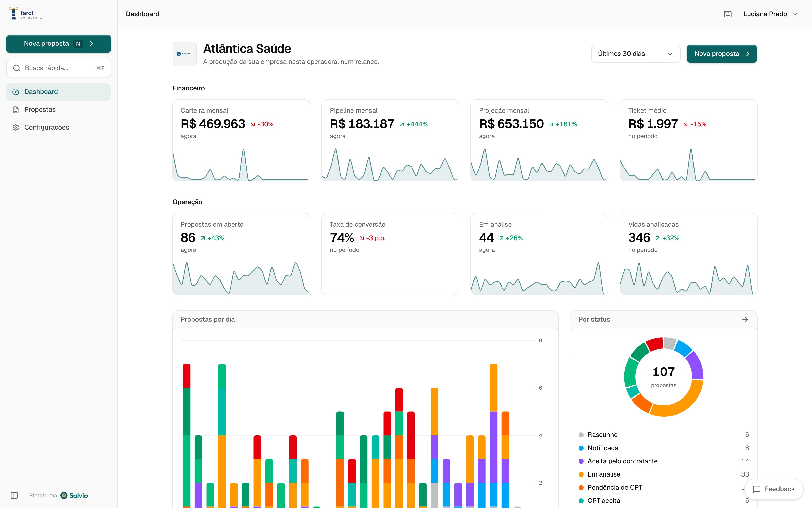Click the Configurações gear icon
This screenshot has height=508, width=812.
pos(15,127)
